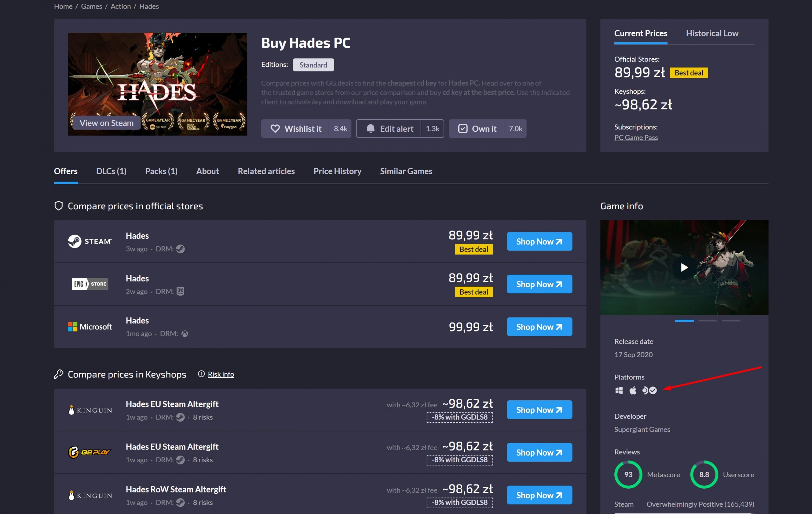Click Shop Now for Kinguin EU Steam Altergift
Screen dimensions: 812x514
click(539, 410)
